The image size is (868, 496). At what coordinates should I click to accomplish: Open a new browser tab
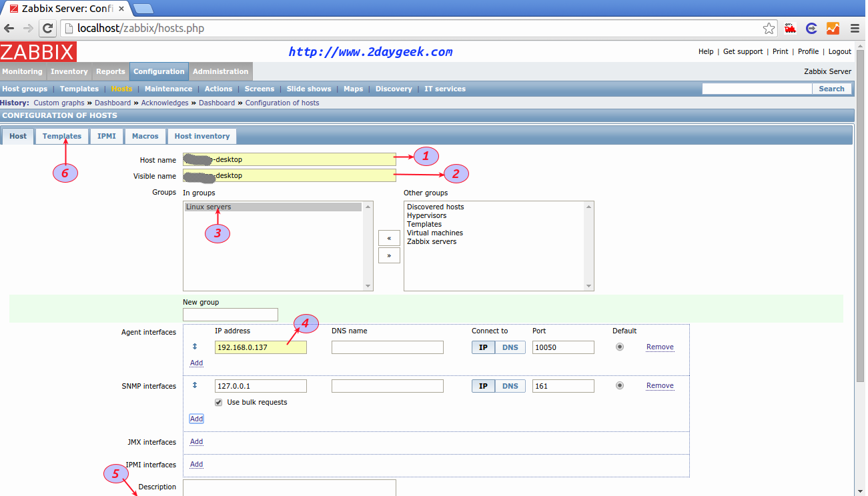click(x=143, y=9)
